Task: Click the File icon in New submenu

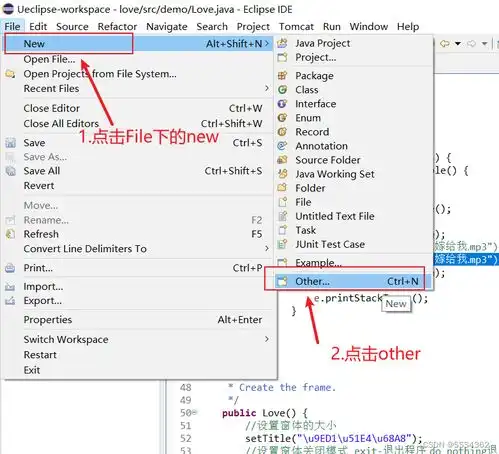Action: click(x=282, y=202)
